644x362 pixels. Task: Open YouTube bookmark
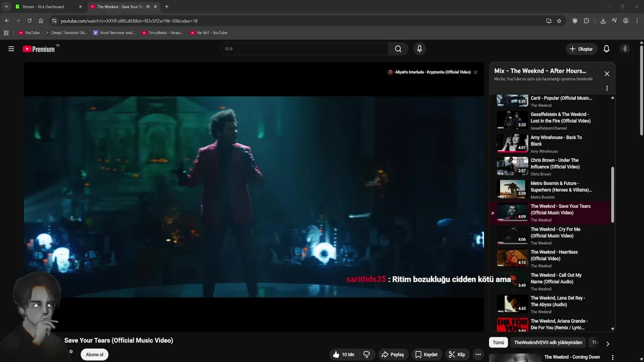point(29,33)
